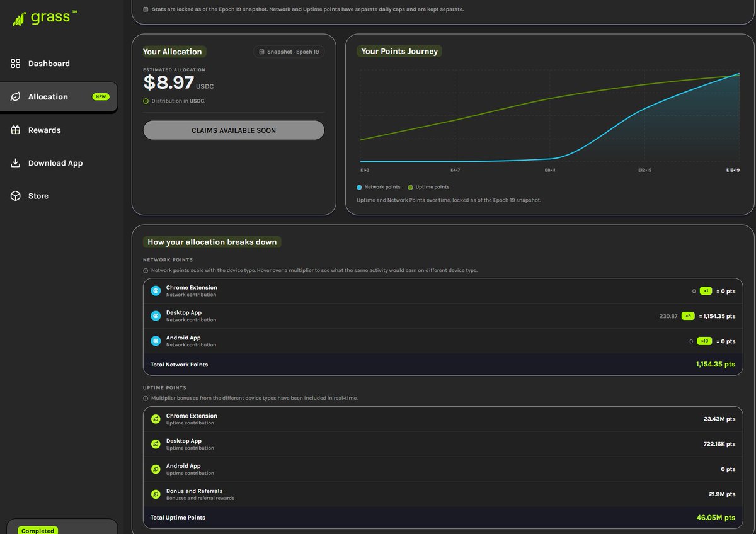Click the Total Network Points row label
Image resolution: width=756 pixels, height=534 pixels.
pyautogui.click(x=179, y=365)
